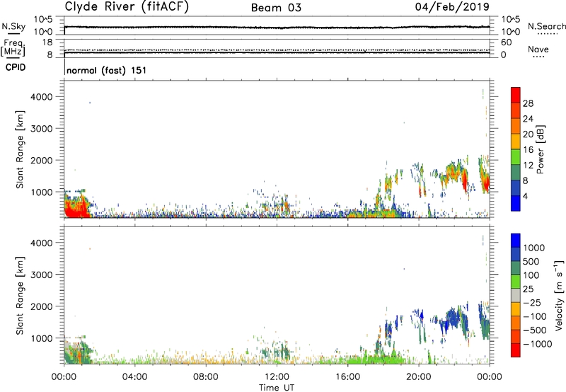Click the "normal (fast) 151" mode text
This screenshot has height=392, width=566.
click(107, 70)
